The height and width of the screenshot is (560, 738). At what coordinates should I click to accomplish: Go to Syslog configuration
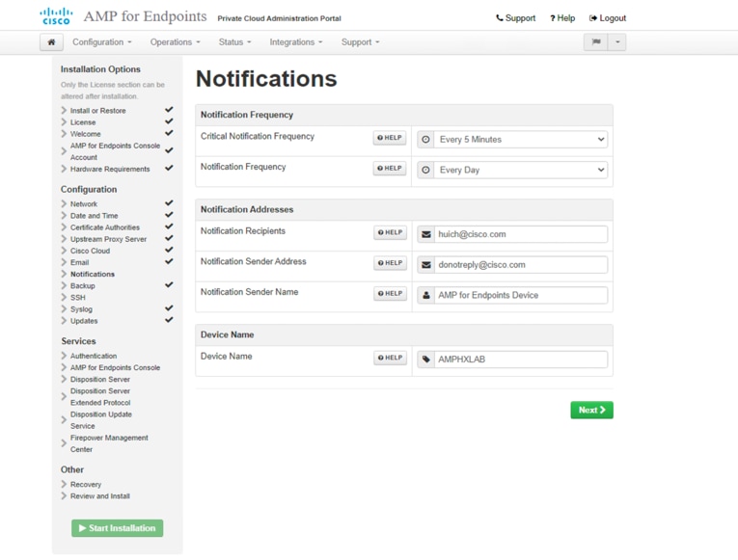(x=81, y=309)
